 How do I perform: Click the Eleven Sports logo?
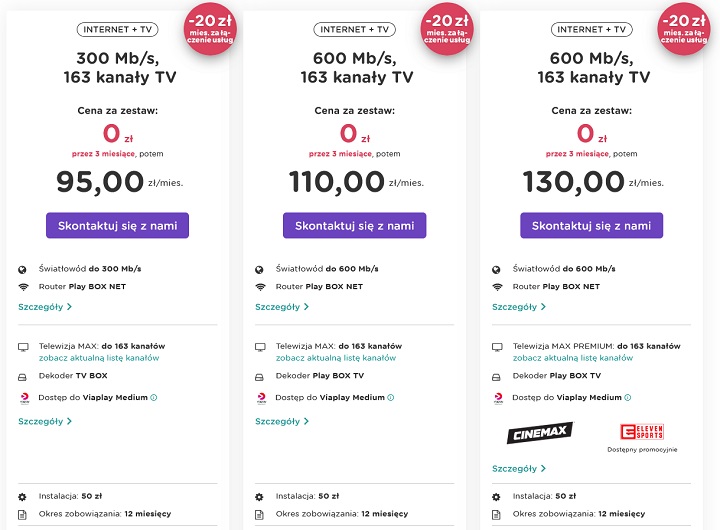[641, 431]
